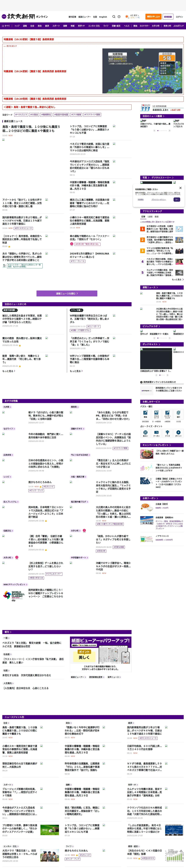Select 国際 in the navigation bar
The image size is (186, 868).
(65, 26)
